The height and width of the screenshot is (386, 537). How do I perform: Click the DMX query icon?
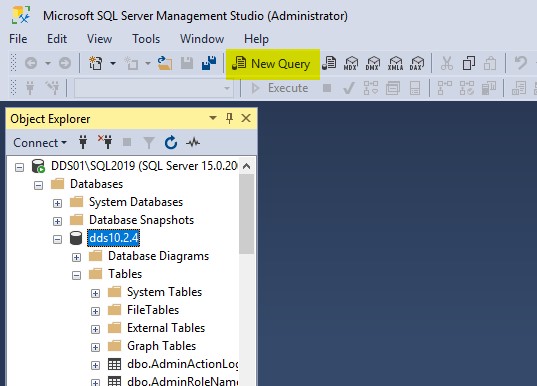pyautogui.click(x=373, y=63)
